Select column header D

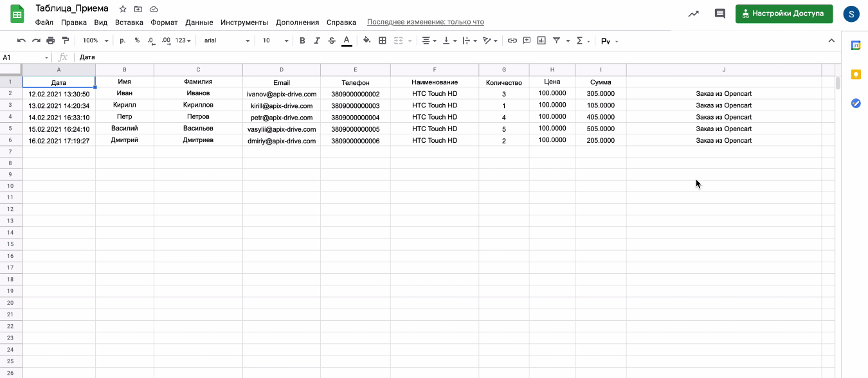(282, 69)
